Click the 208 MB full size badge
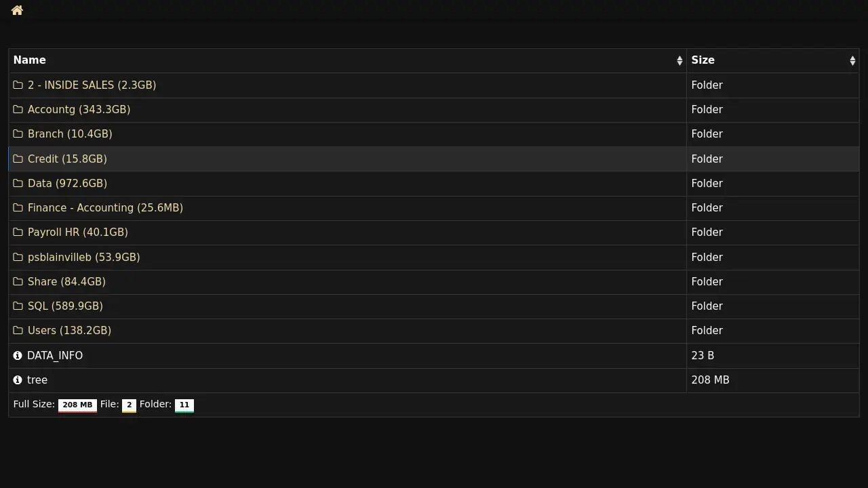The image size is (868, 488). tap(77, 405)
